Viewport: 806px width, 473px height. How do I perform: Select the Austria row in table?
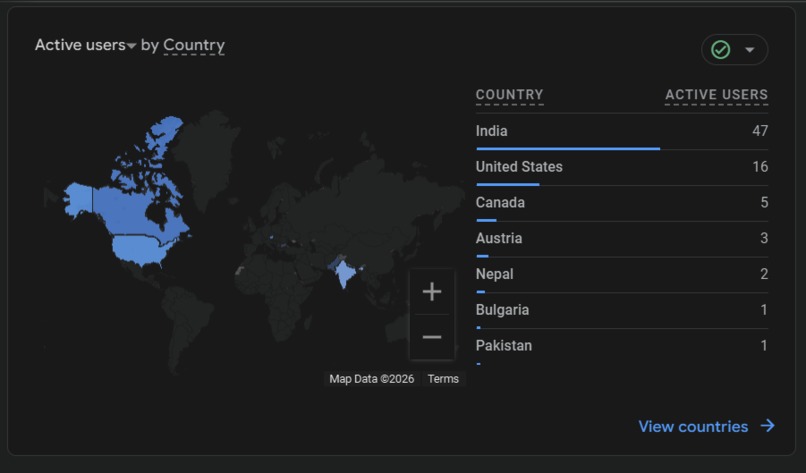622,239
